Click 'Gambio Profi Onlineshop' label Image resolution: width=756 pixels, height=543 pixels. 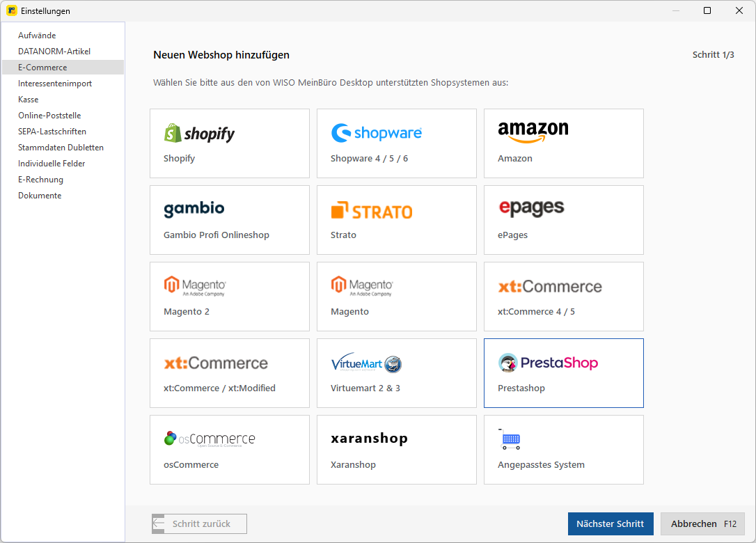pyautogui.click(x=216, y=235)
